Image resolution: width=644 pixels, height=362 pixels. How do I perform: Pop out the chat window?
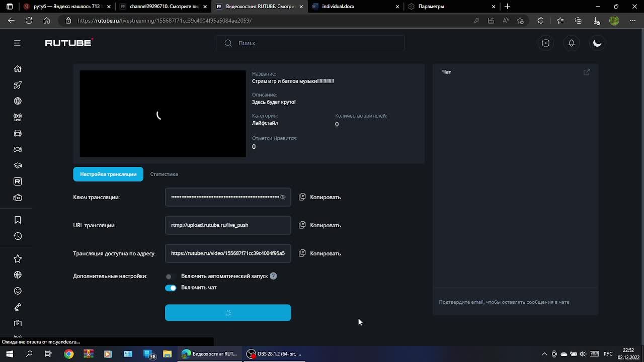[x=587, y=72]
